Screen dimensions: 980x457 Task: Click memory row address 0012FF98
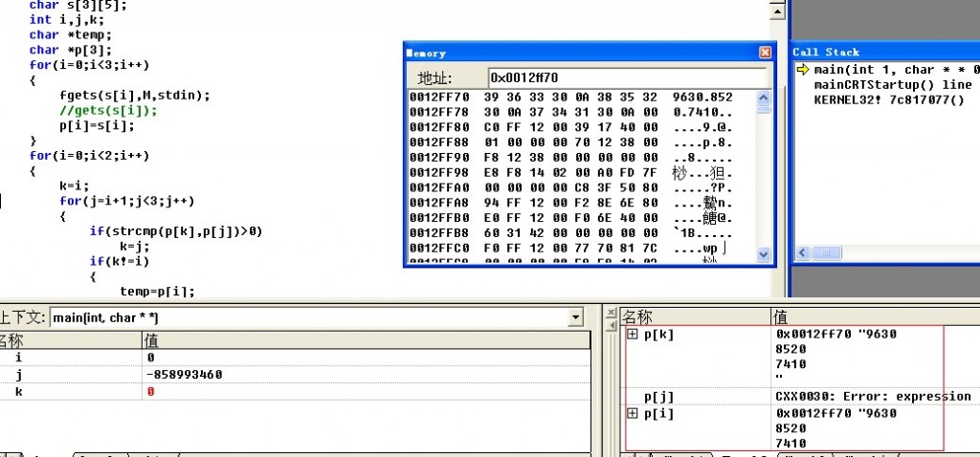(x=439, y=173)
